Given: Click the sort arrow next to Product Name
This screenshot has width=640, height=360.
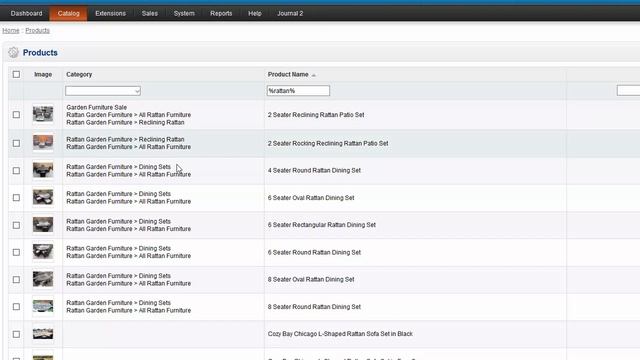Looking at the screenshot, I should (313, 75).
